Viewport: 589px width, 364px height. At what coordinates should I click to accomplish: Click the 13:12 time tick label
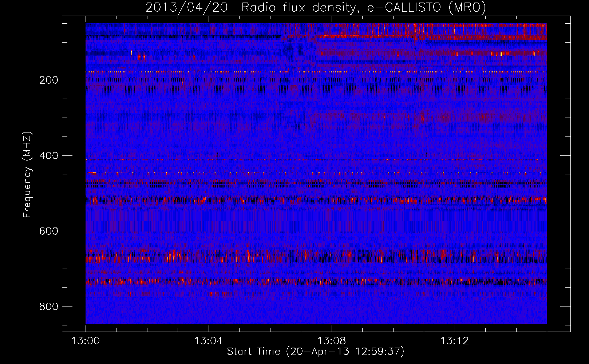pos(455,341)
